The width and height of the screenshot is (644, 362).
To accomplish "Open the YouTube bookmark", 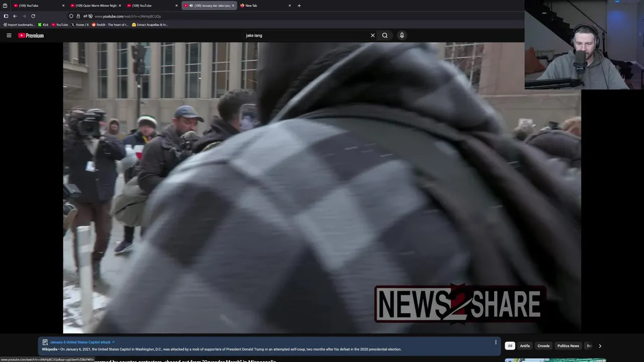I will tap(60, 25).
